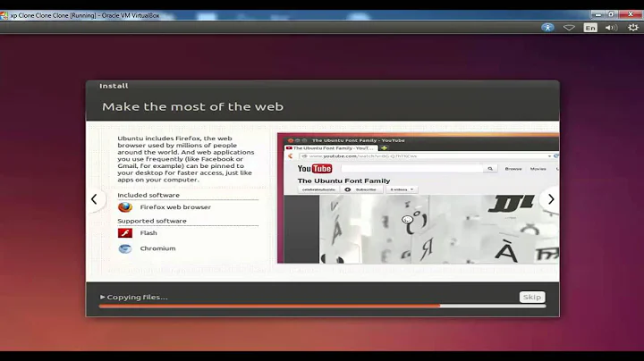Click 'Chromium' software label
Screen dimensions: 644x361
(x=157, y=248)
